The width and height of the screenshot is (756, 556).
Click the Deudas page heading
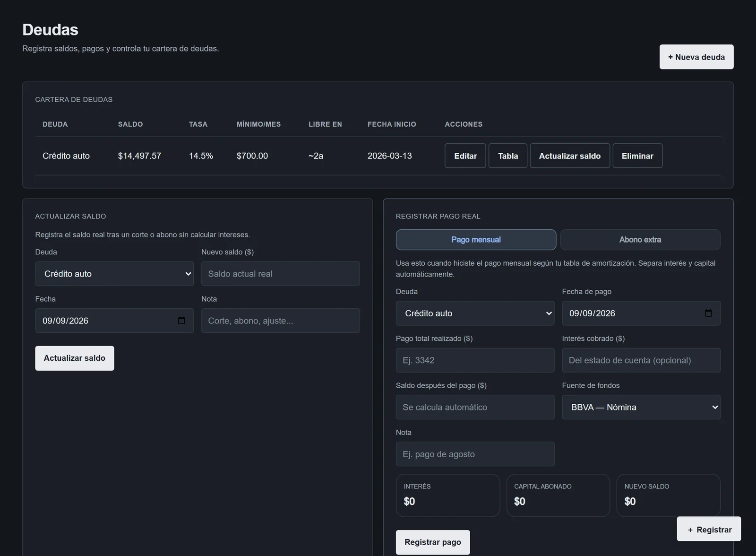(50, 29)
